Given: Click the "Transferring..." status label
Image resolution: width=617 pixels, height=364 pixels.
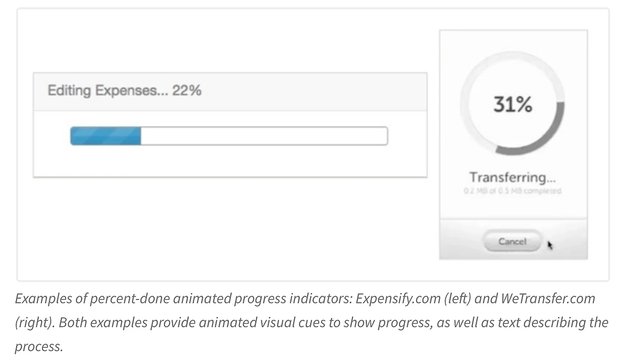Looking at the screenshot, I should coord(512,177).
